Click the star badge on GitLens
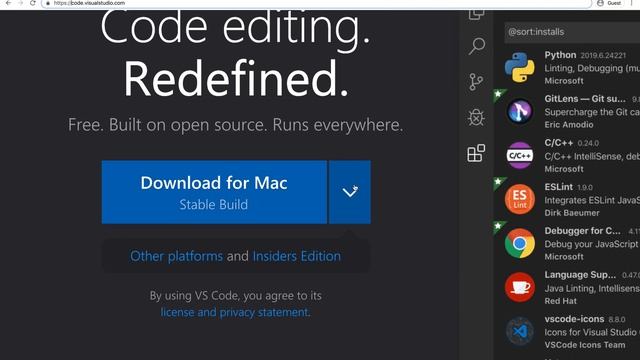The image size is (640, 360). tap(498, 94)
